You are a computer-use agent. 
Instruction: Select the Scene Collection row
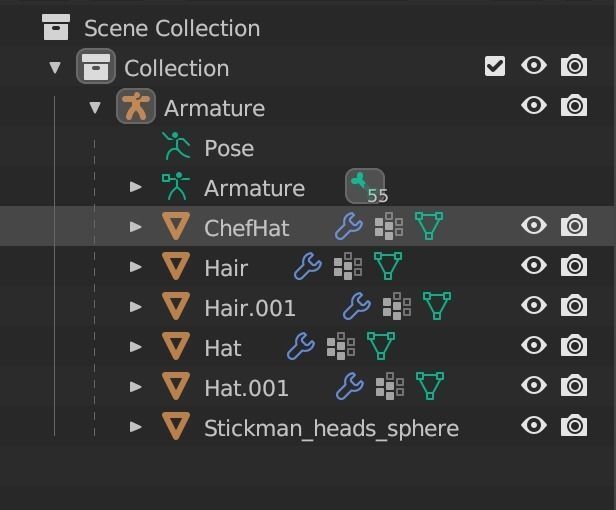tap(171, 28)
